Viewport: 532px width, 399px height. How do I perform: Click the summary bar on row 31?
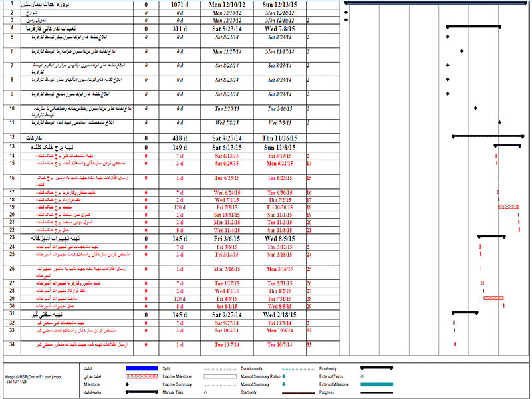[x=465, y=313]
